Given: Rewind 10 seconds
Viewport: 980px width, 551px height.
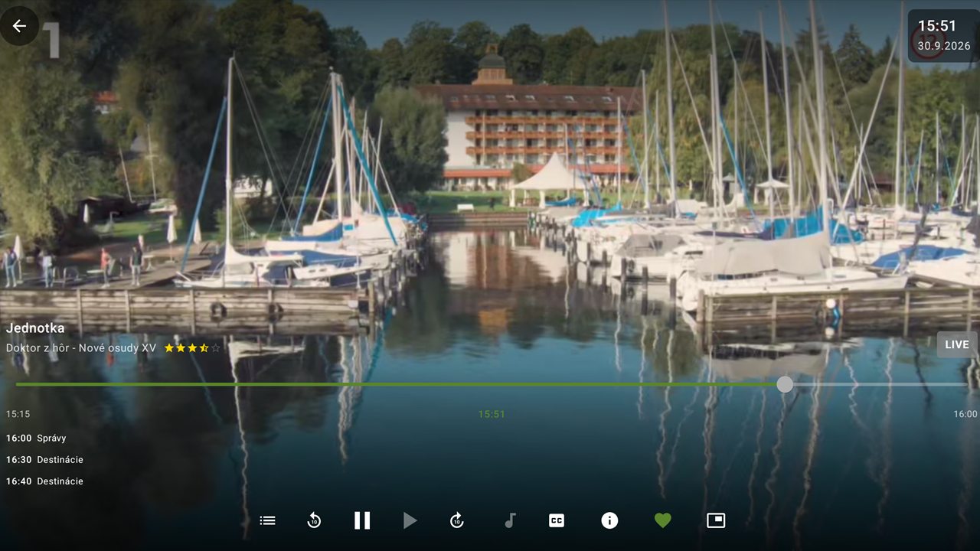Looking at the screenshot, I should (x=314, y=520).
